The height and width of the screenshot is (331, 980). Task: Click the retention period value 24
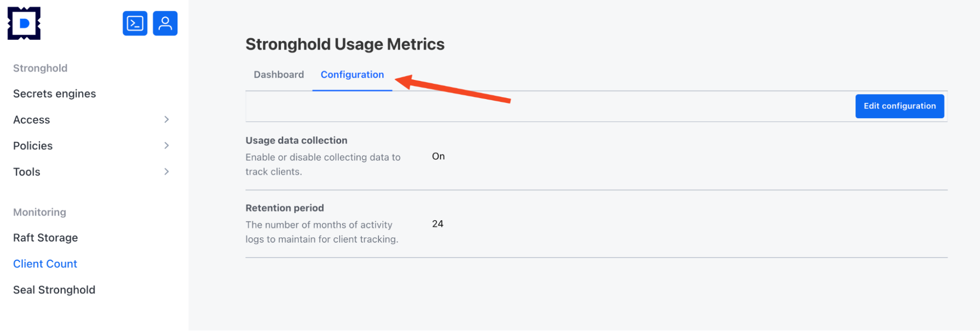(x=438, y=224)
